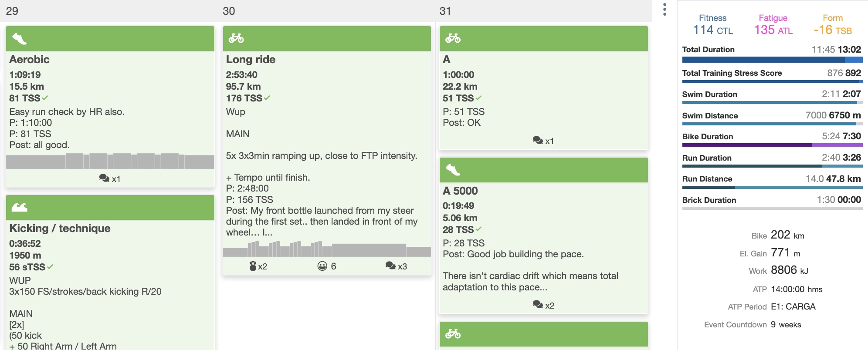Click the Aerobic run pace graph thumbnail
868x350 pixels.
[110, 161]
